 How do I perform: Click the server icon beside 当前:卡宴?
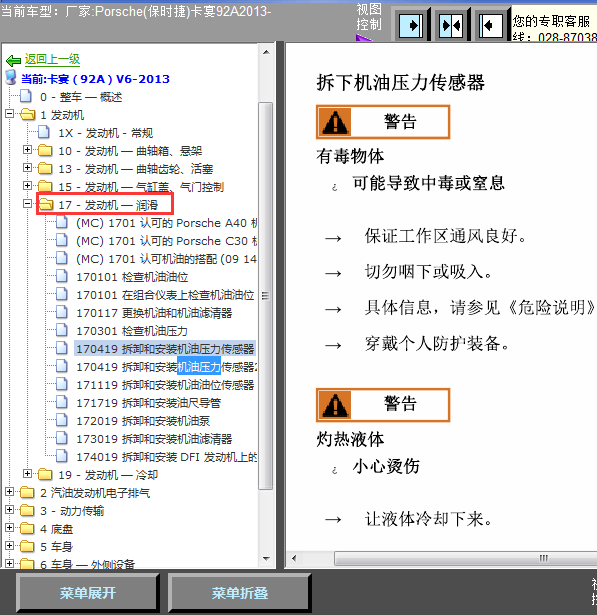11,78
